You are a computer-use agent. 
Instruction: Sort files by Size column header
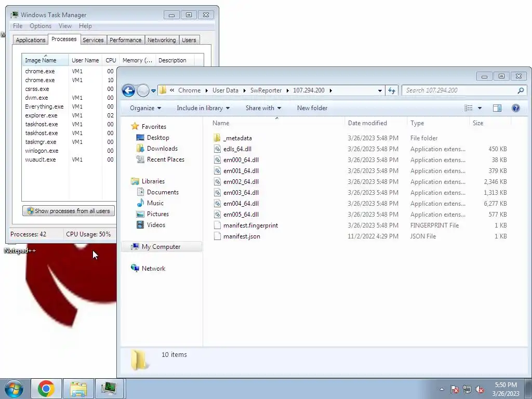click(x=490, y=123)
